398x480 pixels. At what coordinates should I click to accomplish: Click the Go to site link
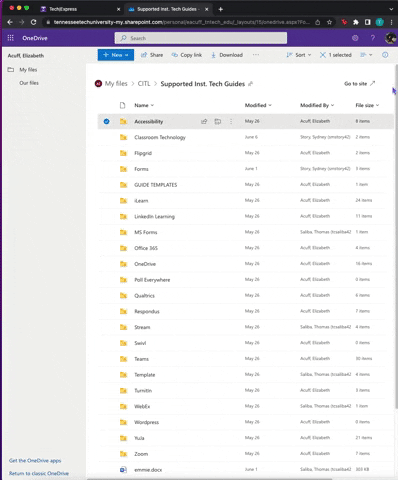click(x=360, y=84)
